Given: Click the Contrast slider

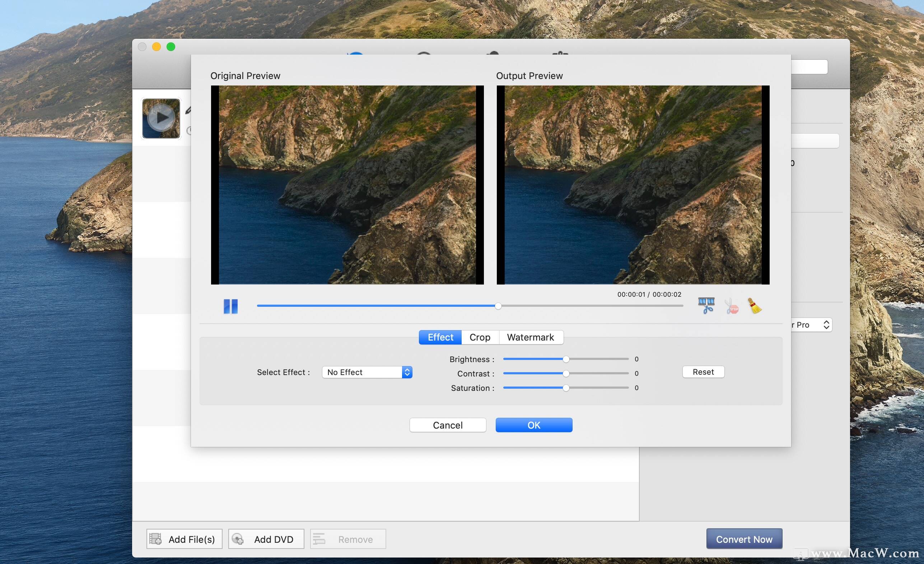Looking at the screenshot, I should click(x=565, y=373).
